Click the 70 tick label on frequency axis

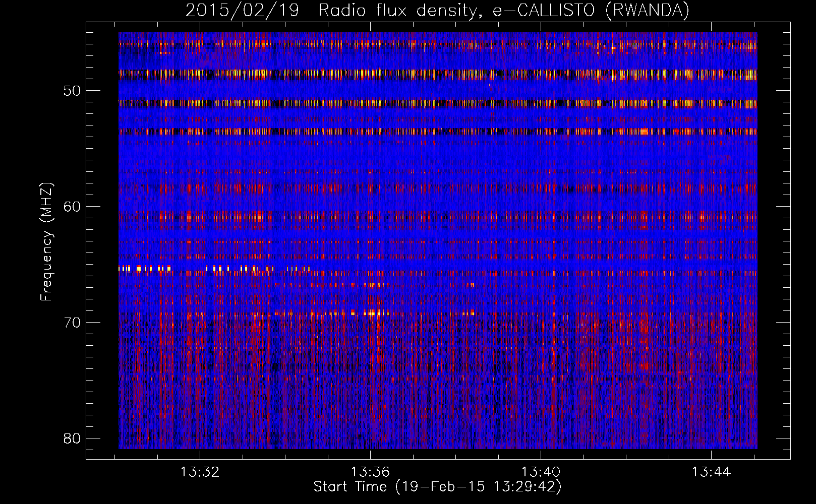(x=72, y=323)
